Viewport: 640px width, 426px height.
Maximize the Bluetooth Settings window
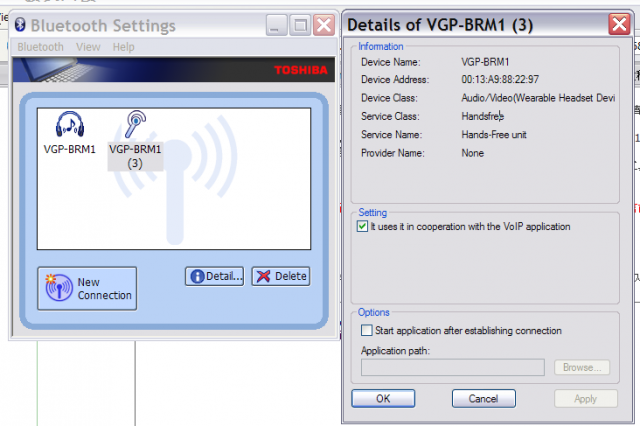point(300,25)
